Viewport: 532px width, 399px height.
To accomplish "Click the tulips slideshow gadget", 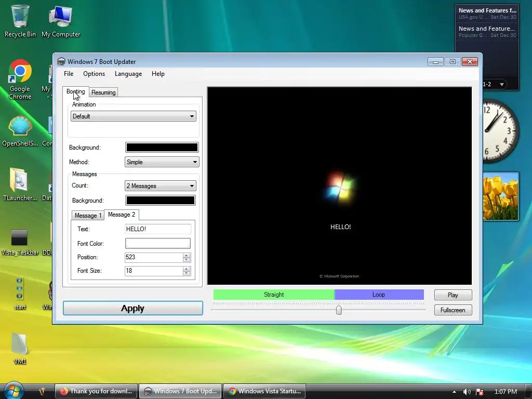I will point(501,196).
